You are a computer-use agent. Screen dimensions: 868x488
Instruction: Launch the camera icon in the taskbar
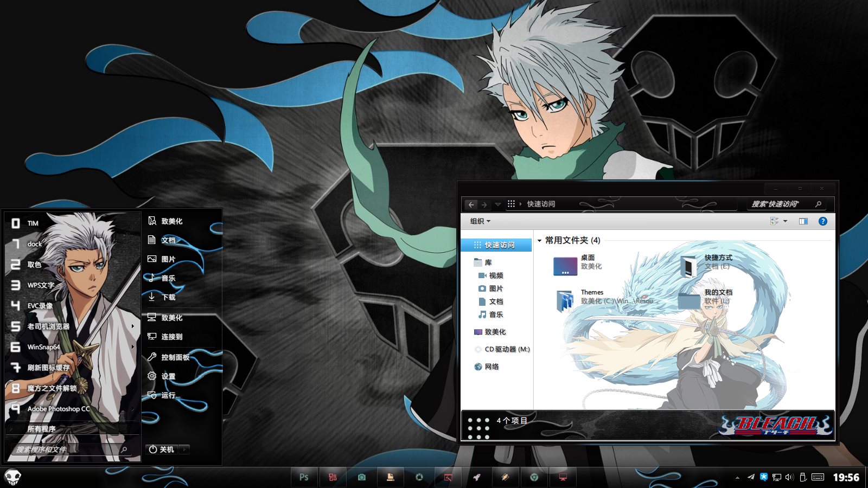(361, 477)
